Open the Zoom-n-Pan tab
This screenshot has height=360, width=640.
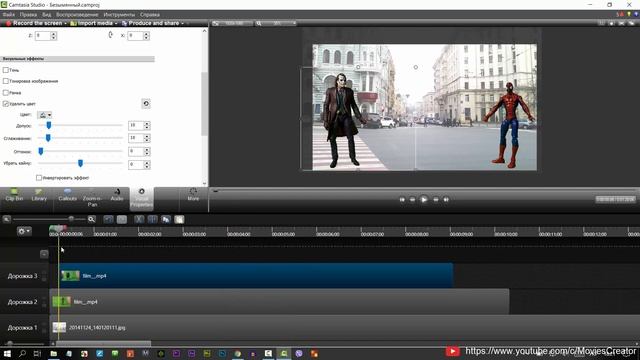coord(92,198)
